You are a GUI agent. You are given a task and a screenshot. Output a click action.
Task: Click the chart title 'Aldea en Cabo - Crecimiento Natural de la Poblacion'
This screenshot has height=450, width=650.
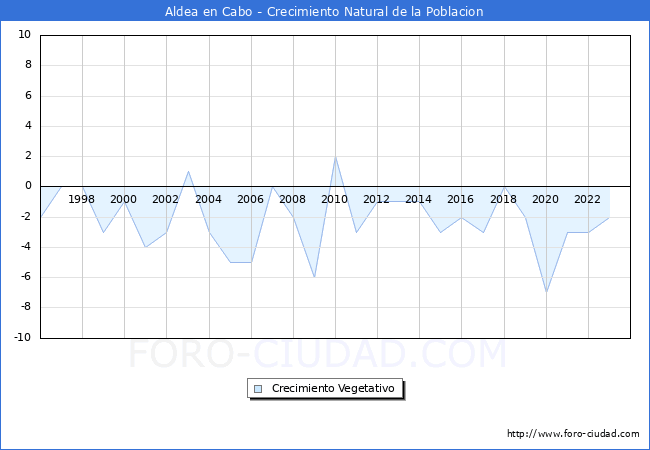[324, 11]
